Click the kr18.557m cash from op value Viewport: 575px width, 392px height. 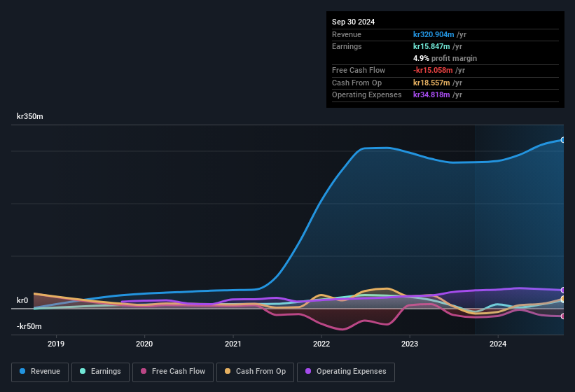point(431,83)
